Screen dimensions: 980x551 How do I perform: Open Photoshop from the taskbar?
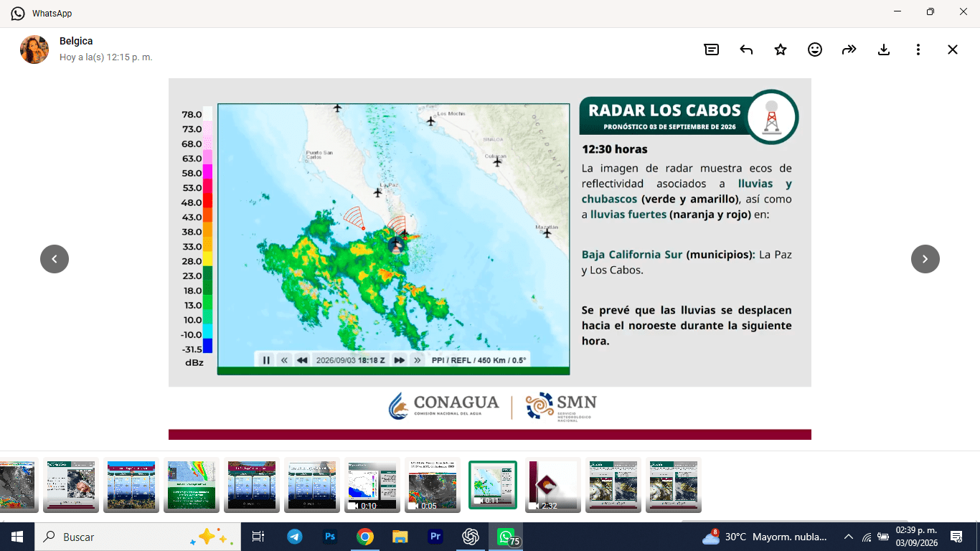[330, 537]
